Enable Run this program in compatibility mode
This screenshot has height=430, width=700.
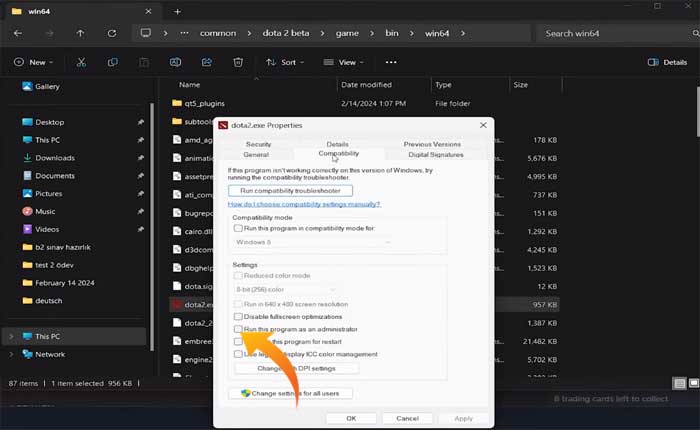(x=238, y=228)
